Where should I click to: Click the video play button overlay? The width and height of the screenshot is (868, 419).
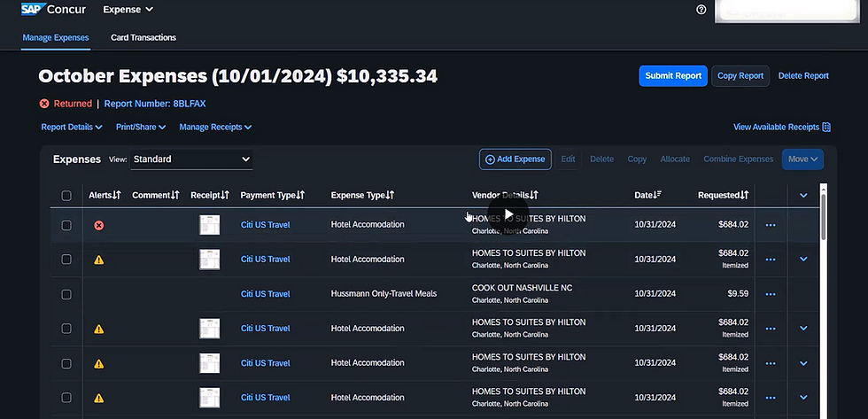[x=508, y=214]
